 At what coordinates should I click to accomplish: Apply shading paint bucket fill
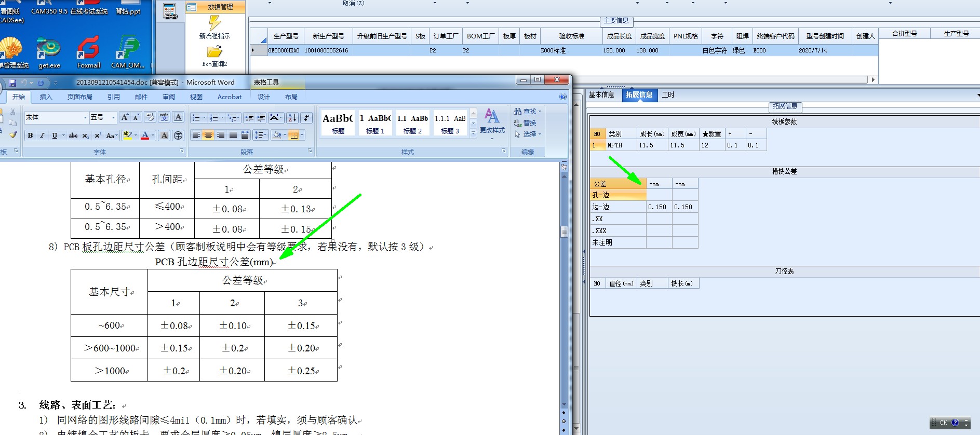[x=277, y=135]
